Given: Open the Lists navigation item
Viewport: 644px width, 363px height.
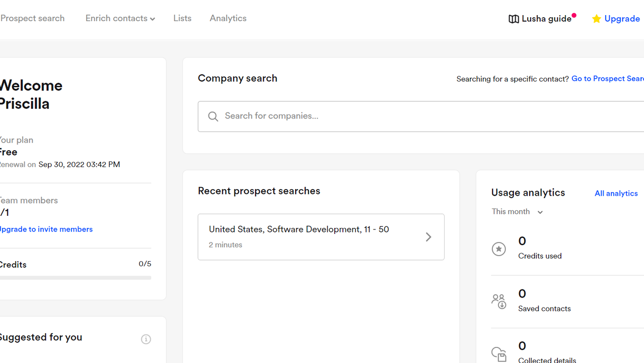Looking at the screenshot, I should click(x=182, y=19).
